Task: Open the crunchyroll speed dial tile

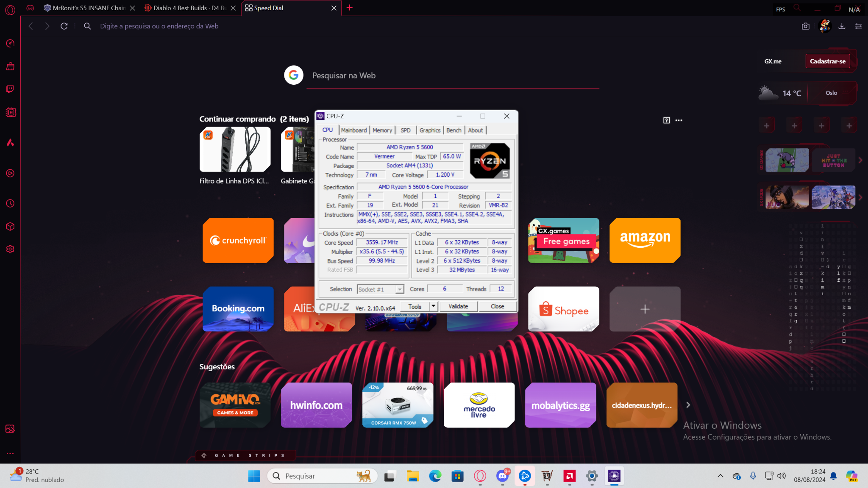Action: tap(238, 240)
